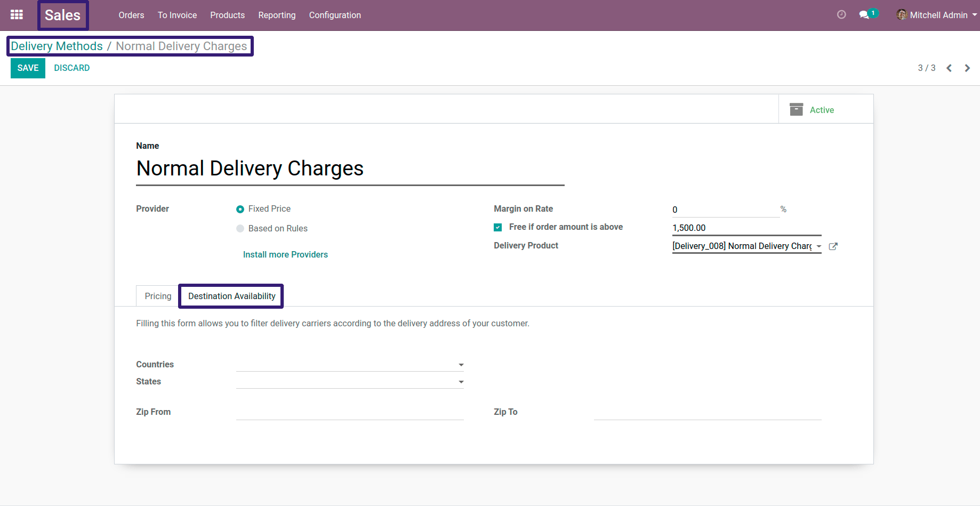Click the 3 / 3 pager counter

click(x=927, y=68)
